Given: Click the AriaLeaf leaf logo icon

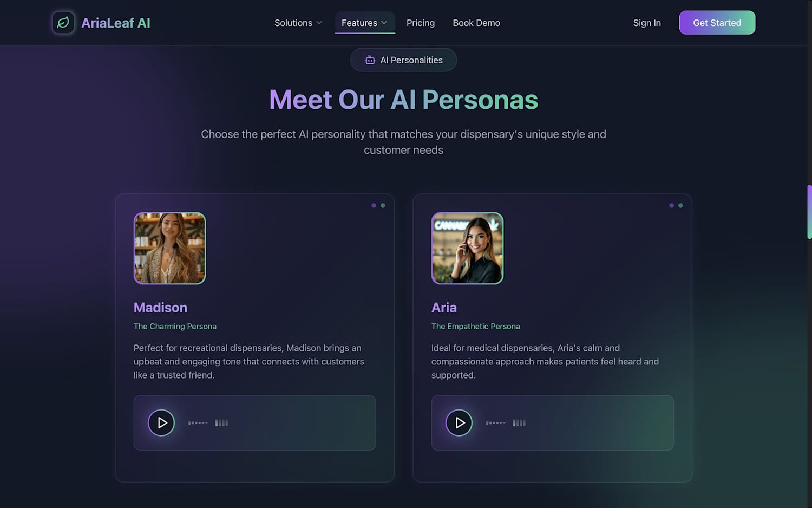Looking at the screenshot, I should 63,23.
